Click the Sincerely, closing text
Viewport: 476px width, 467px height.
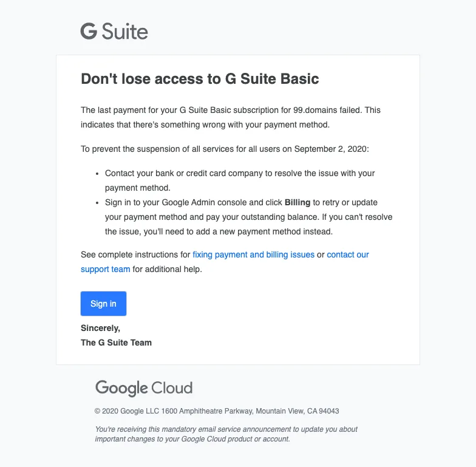(x=101, y=328)
